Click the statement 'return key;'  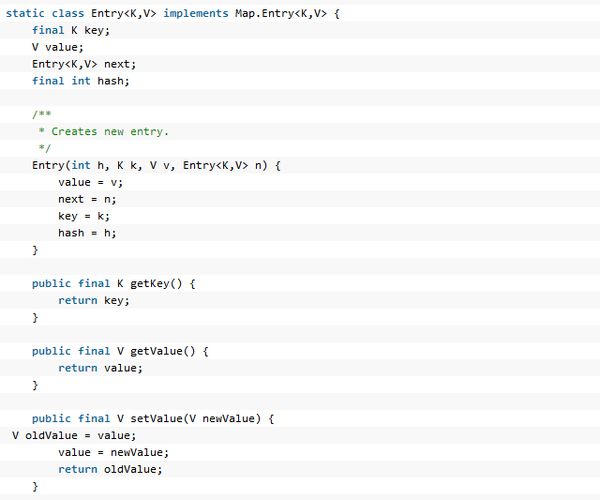pos(94,300)
